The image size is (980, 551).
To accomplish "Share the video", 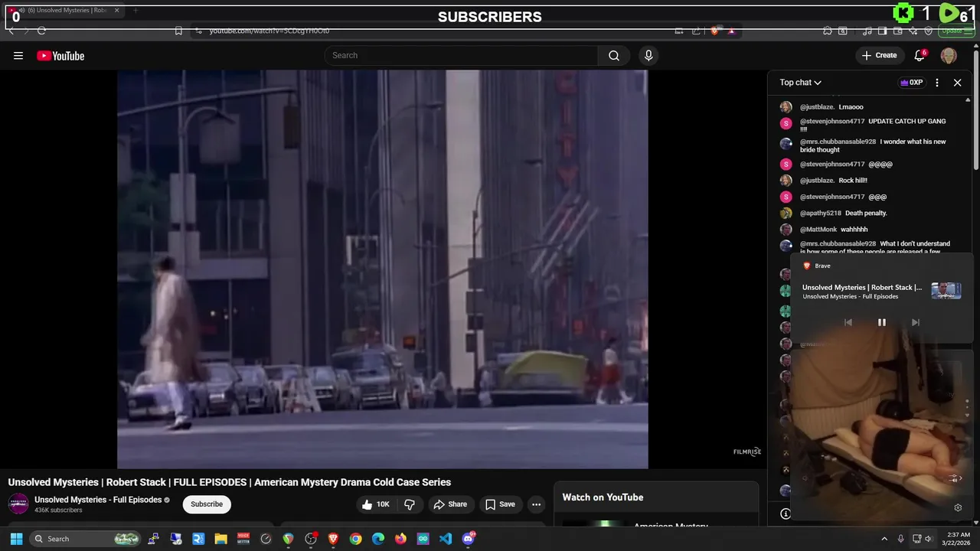I will pos(450,504).
